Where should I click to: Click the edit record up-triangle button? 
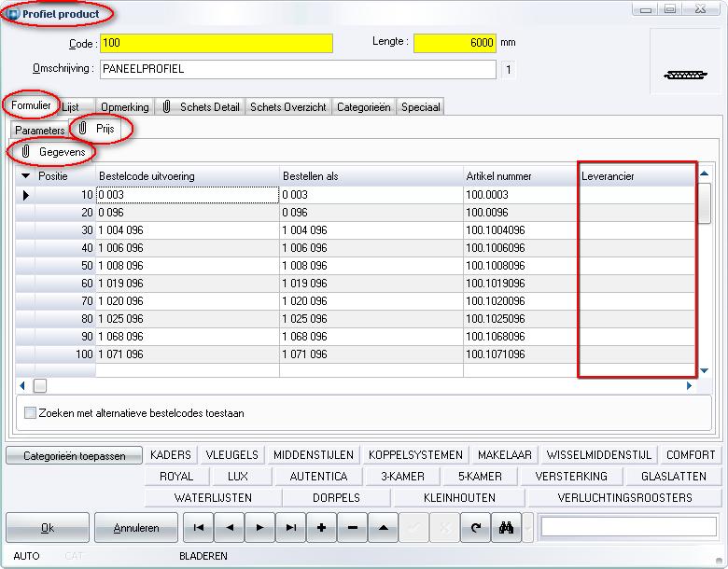tap(383, 527)
